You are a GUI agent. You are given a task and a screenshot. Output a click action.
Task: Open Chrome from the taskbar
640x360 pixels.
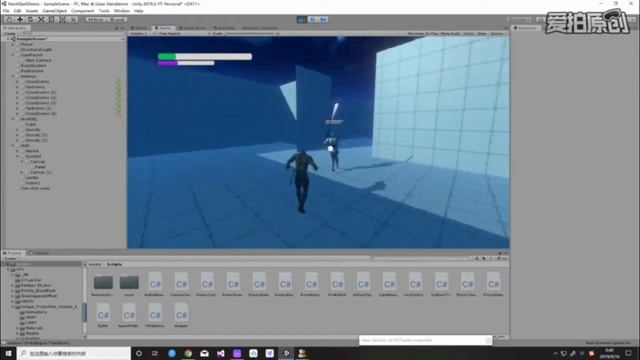(x=188, y=353)
